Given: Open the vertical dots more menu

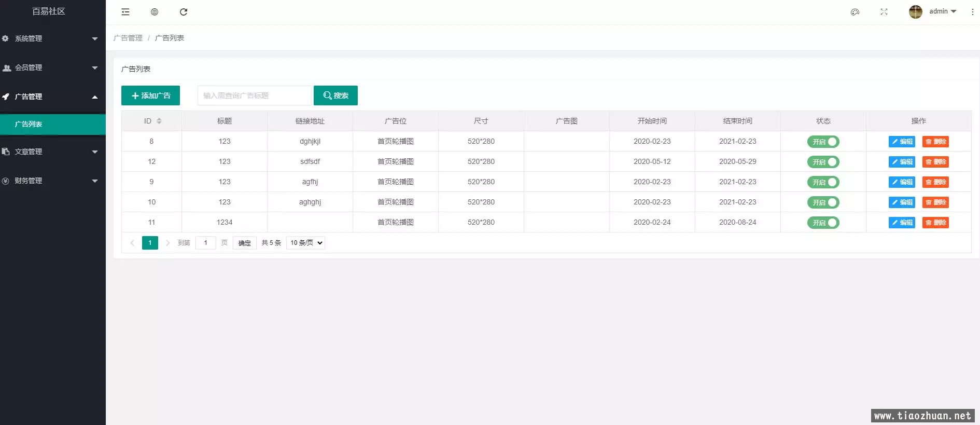Looking at the screenshot, I should pyautogui.click(x=972, y=12).
